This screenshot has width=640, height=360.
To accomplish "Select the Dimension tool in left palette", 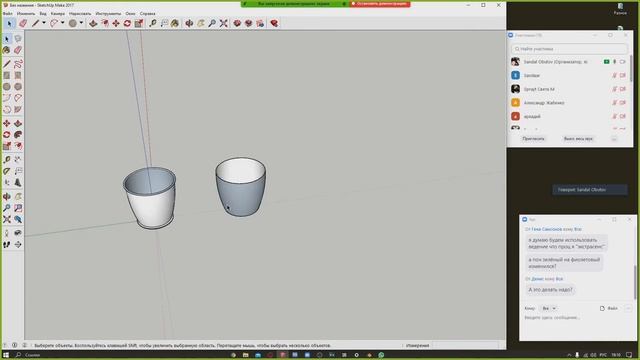I will (18, 160).
